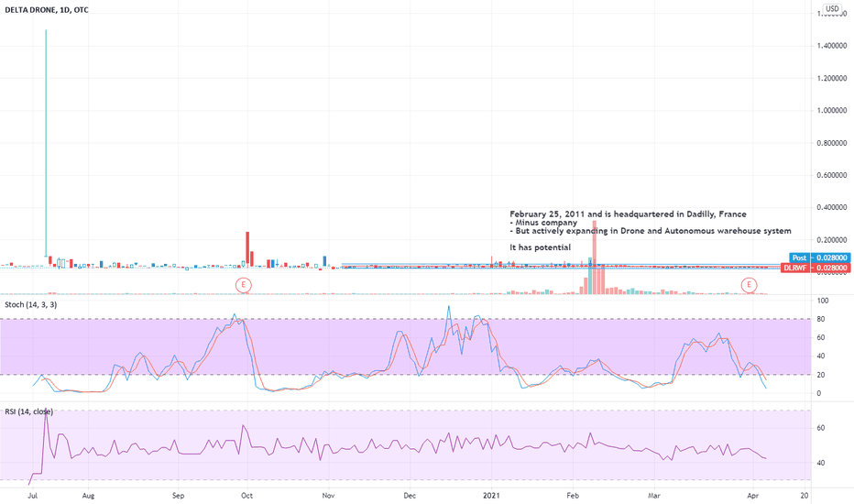Click the 1.400000 price axis label

[832, 46]
